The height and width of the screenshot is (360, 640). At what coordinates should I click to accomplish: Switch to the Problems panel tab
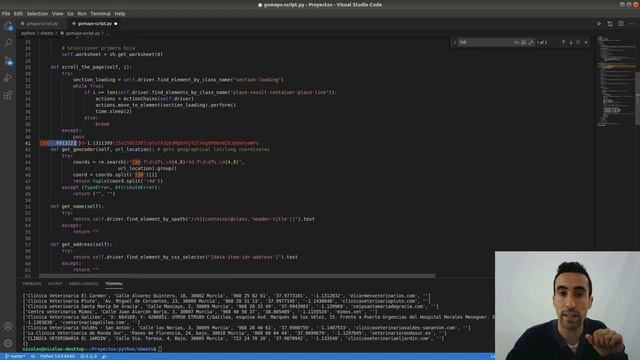coord(32,284)
